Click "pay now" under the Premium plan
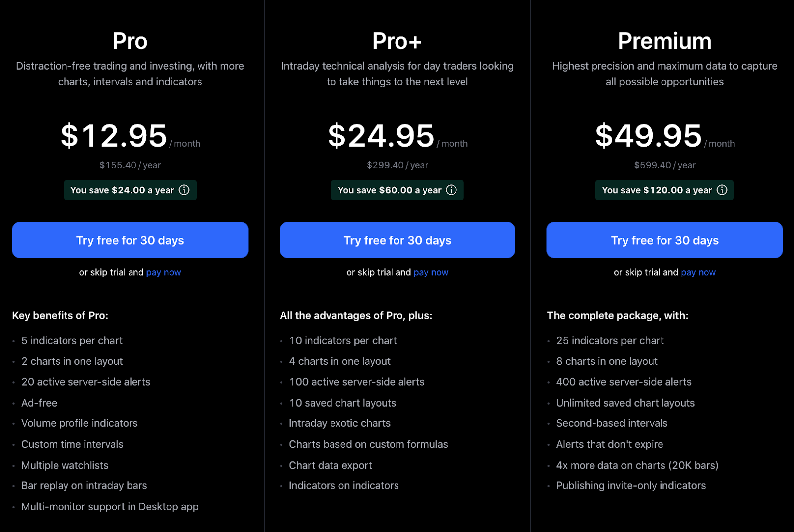The height and width of the screenshot is (532, 794). [x=698, y=272]
